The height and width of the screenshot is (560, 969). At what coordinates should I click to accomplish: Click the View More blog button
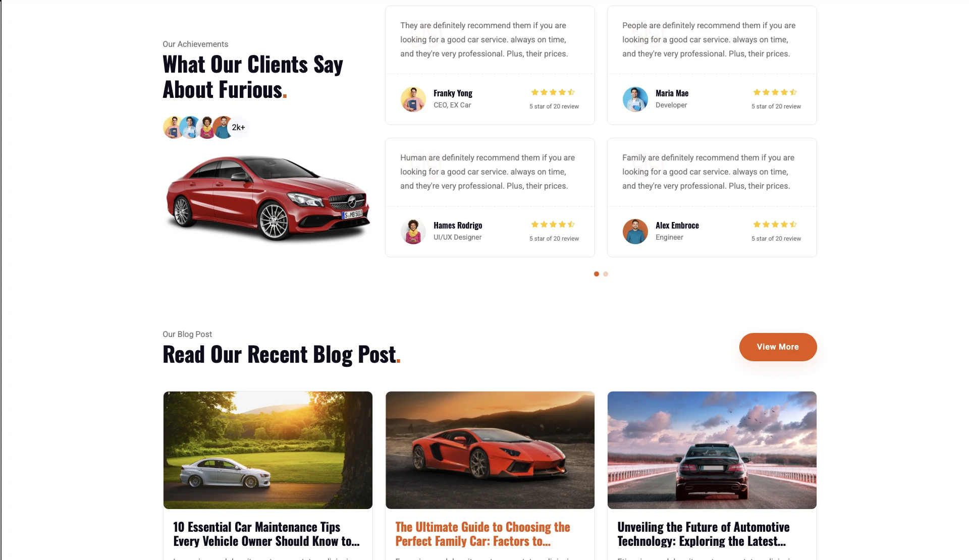pyautogui.click(x=778, y=347)
